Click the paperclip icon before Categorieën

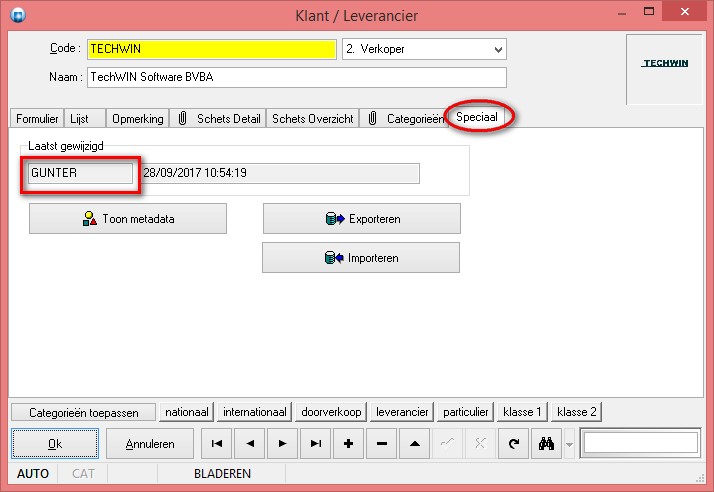[372, 118]
